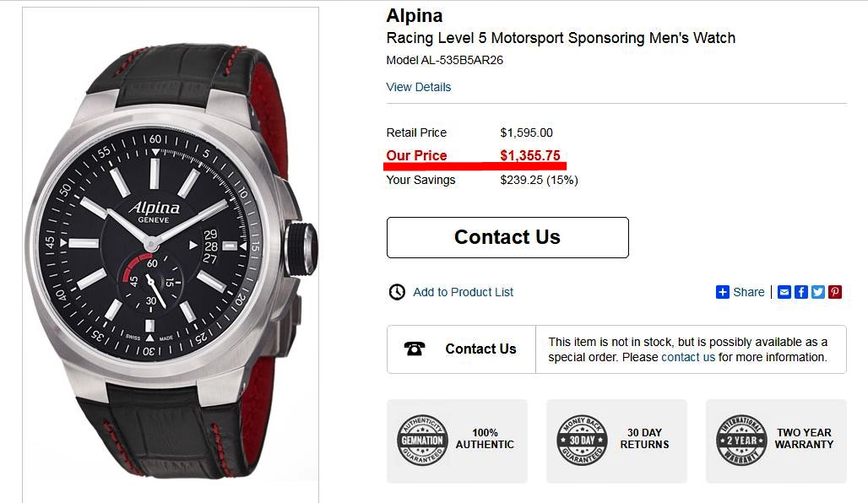Image resolution: width=868 pixels, height=503 pixels.
Task: Click the 100% Authentic guarantee badge
Action: tap(421, 440)
